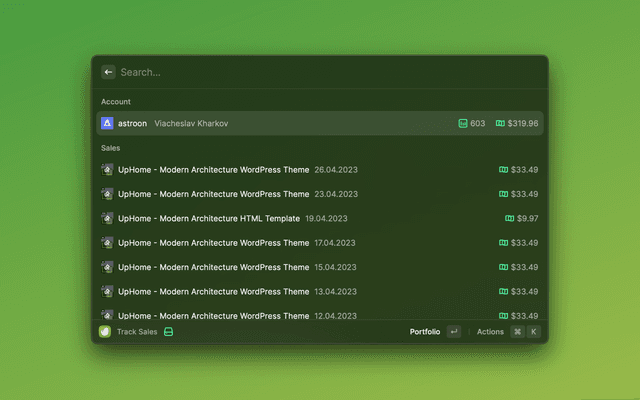Click the money icon beside $319.96
The width and height of the screenshot is (640, 400).
coord(500,123)
